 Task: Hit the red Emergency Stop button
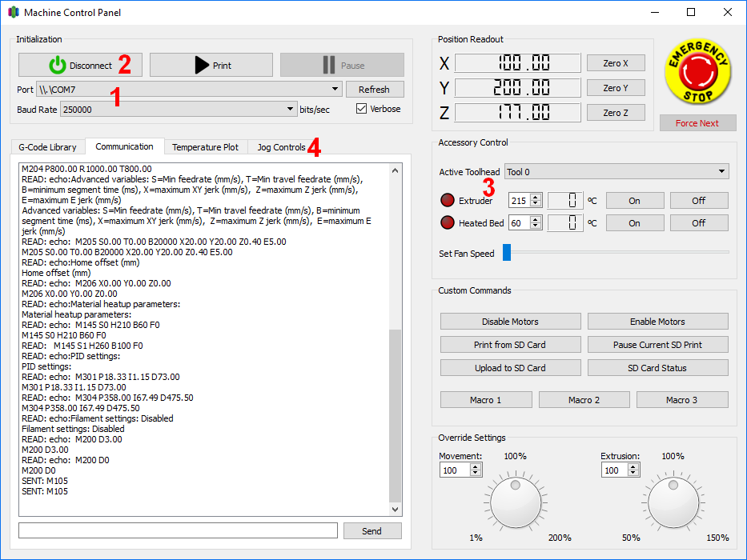(697, 74)
